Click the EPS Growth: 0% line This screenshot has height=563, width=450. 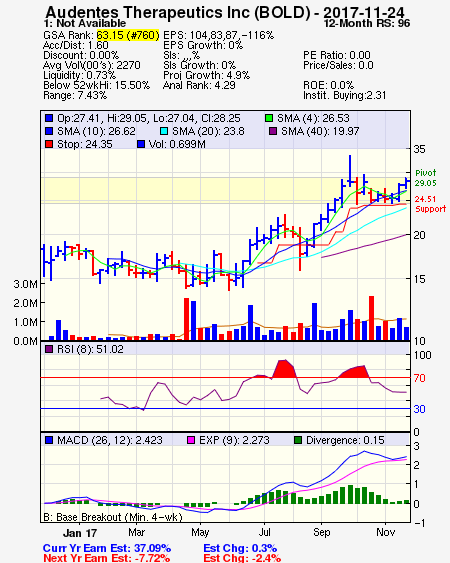(203, 45)
